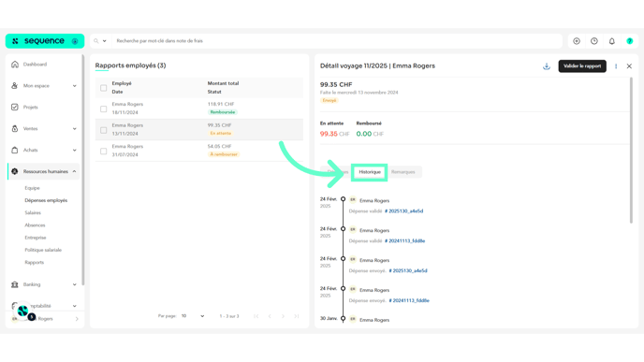Screen dimensions: 644x362
Task: Open Absences submenu item
Action: tap(35, 224)
